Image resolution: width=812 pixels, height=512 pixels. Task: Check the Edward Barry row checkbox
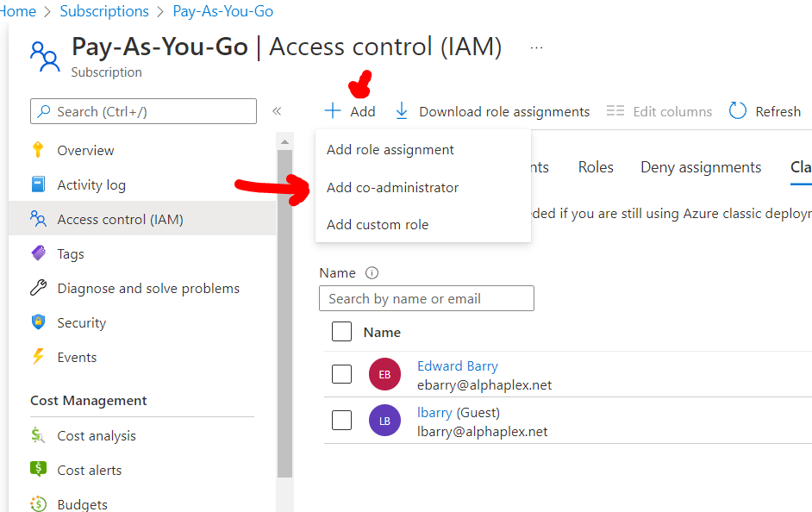click(x=342, y=374)
